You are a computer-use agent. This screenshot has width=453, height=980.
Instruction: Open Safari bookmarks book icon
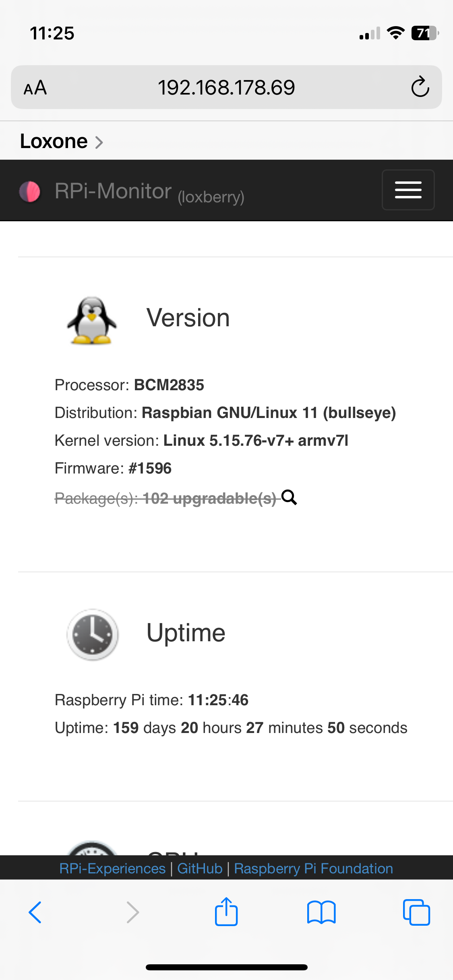(x=321, y=912)
